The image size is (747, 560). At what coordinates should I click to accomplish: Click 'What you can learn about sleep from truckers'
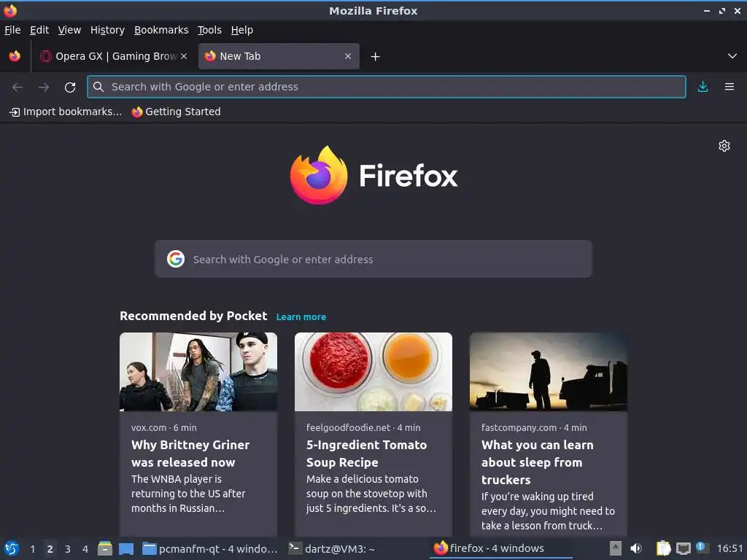[538, 462]
